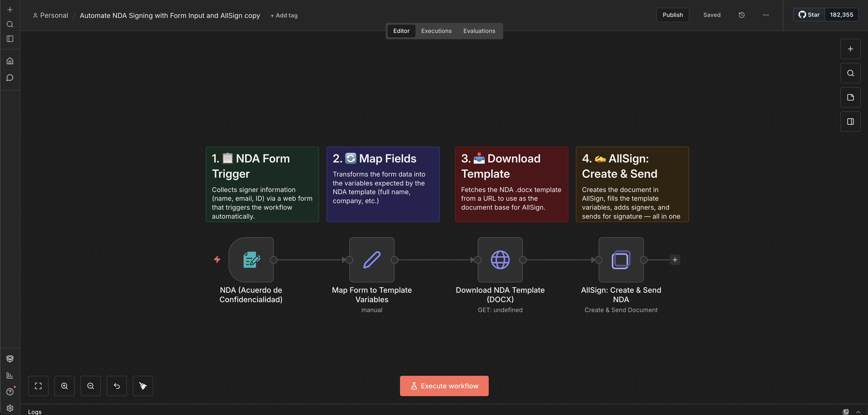Open the AllSign: Create & Send NDA node
The height and width of the screenshot is (415, 868).
(621, 260)
